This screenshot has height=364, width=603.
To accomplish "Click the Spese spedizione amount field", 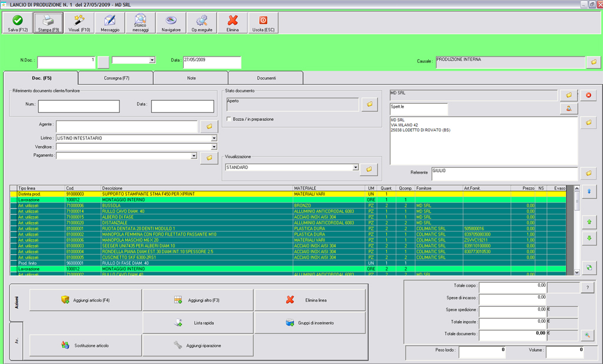I will pos(513,312).
